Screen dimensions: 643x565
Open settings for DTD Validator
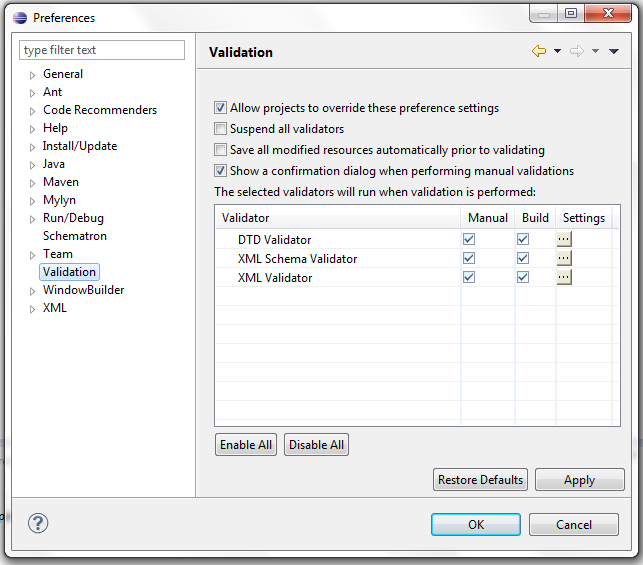pos(564,239)
